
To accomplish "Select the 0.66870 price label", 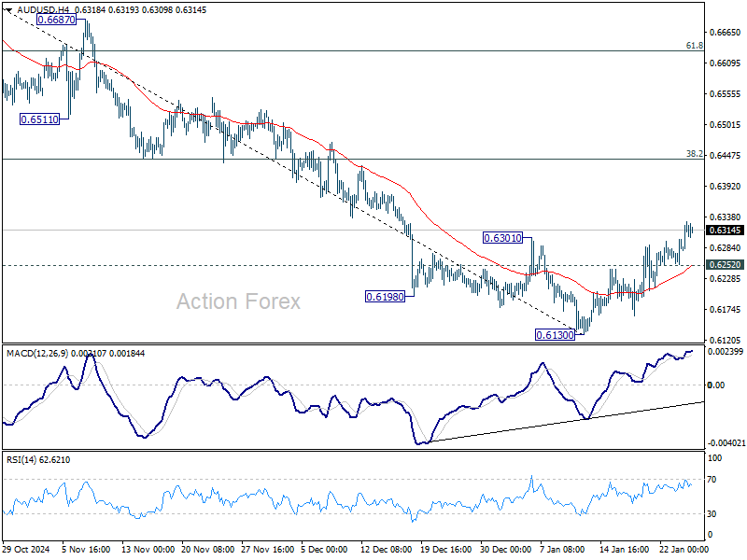I will [56, 20].
